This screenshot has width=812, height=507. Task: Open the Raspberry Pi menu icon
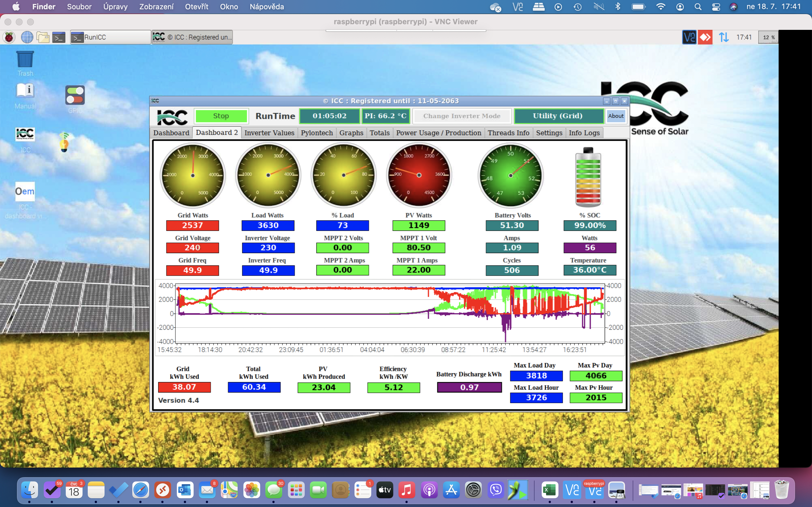[x=9, y=37]
